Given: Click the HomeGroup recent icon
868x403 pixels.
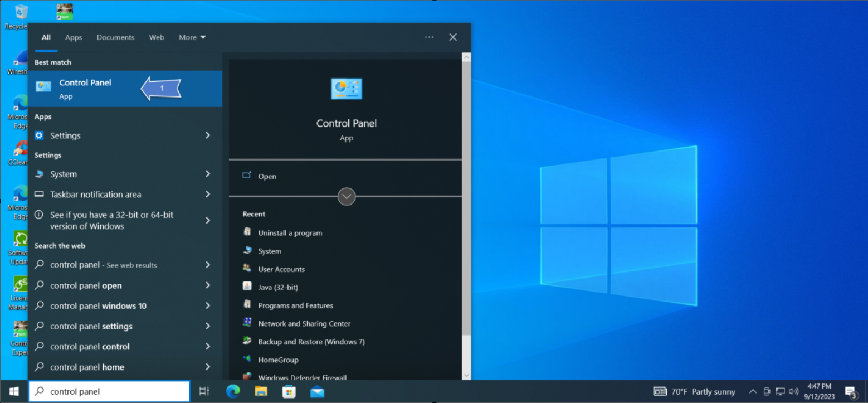Looking at the screenshot, I should [247, 360].
